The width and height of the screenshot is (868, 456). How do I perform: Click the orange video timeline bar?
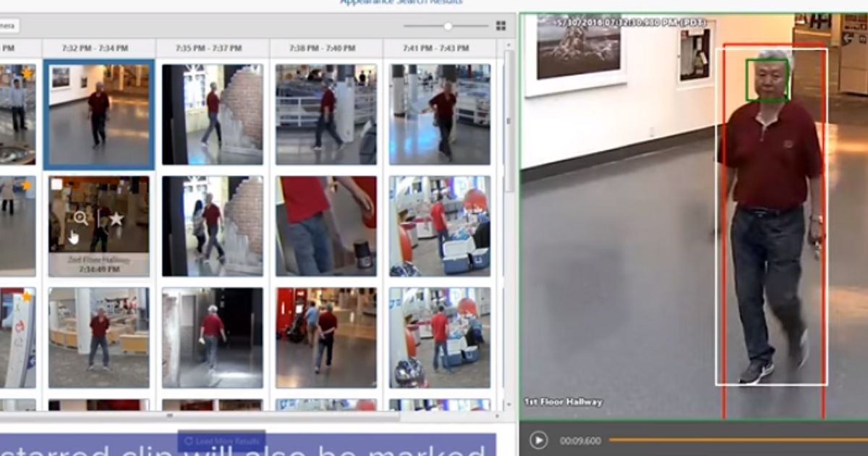tap(738, 439)
